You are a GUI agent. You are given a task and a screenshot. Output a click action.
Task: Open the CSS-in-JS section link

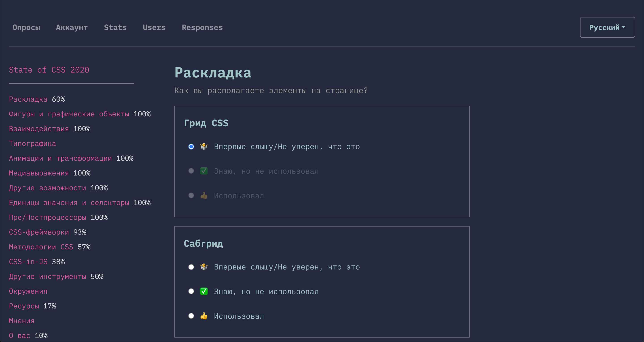click(x=28, y=262)
